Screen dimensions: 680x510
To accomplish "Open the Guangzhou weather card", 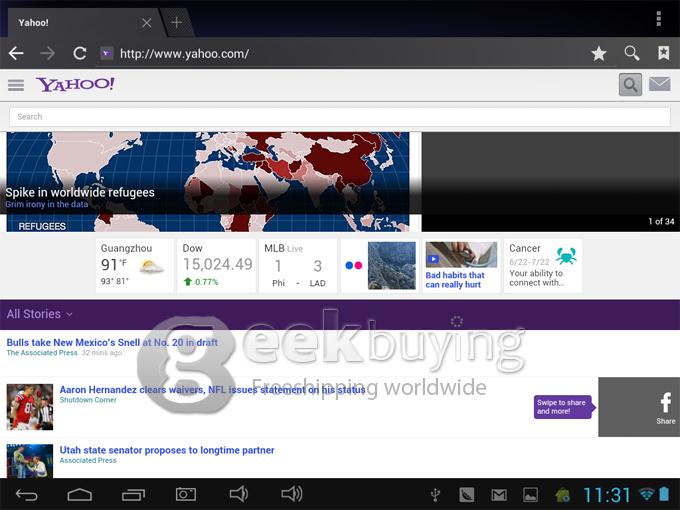I will click(134, 265).
